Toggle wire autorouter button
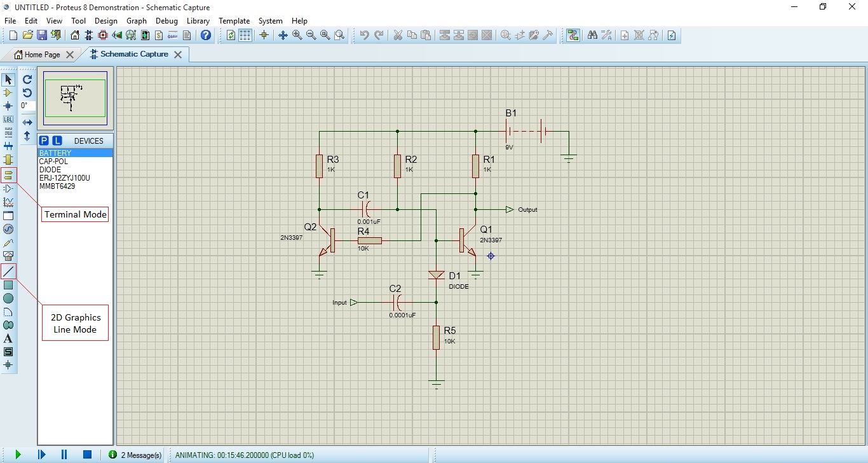Screen dimensions: 868x463 573,36
